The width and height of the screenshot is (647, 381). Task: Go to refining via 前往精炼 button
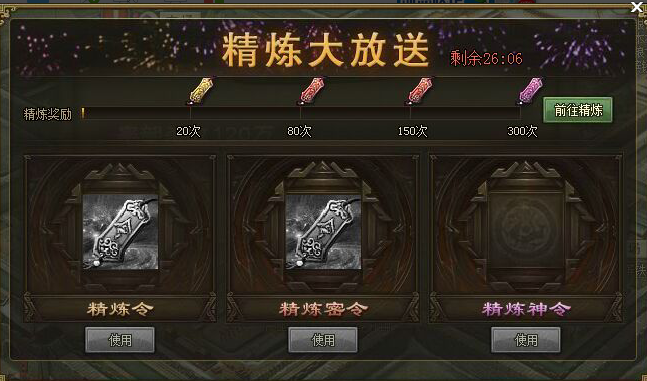pos(578,110)
